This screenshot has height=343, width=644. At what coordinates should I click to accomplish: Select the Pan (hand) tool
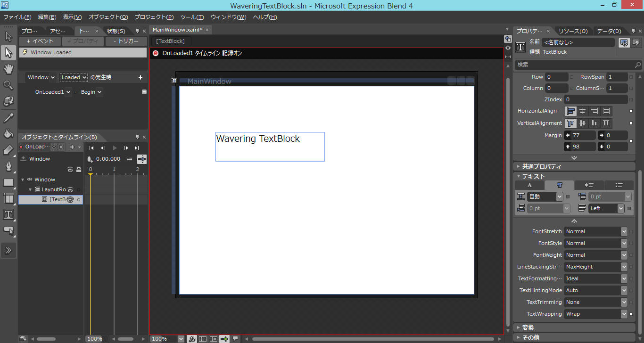pos(8,69)
